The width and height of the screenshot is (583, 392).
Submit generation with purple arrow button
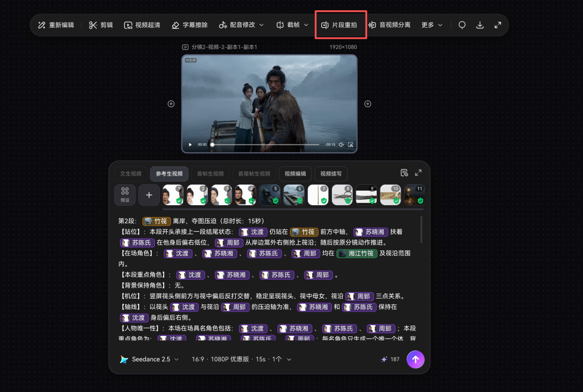click(415, 359)
